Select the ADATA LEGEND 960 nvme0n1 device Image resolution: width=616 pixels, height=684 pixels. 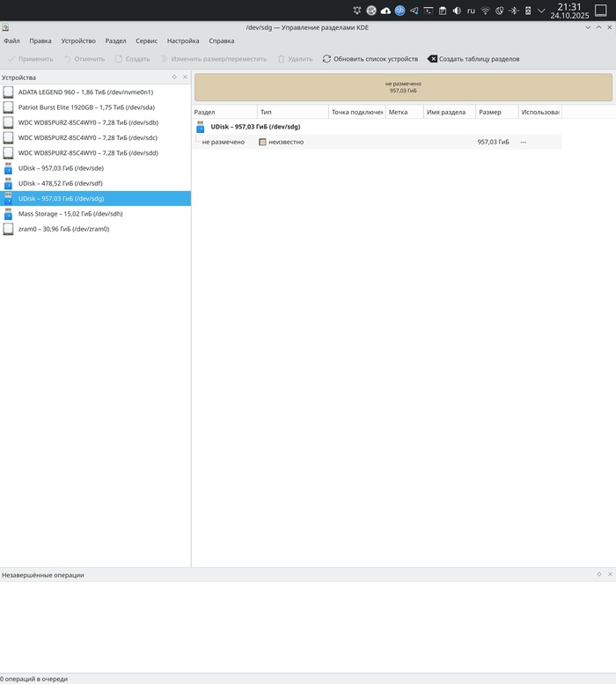[85, 92]
